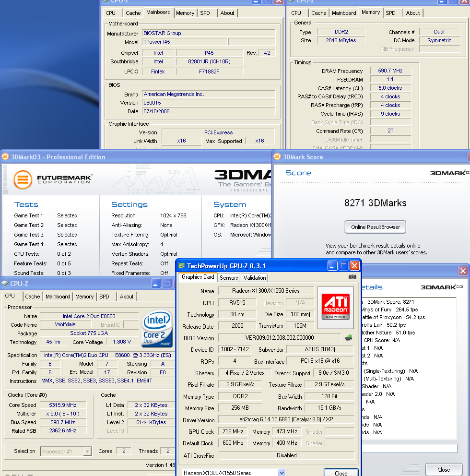Click the ATI Radeon logo in GPU-Z
Screen dimensions: 470x476
336,307
